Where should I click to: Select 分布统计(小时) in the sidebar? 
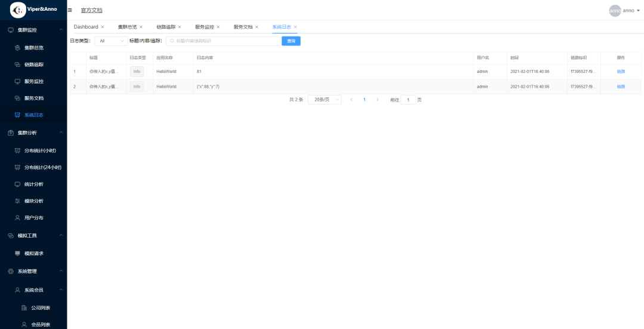(x=44, y=150)
